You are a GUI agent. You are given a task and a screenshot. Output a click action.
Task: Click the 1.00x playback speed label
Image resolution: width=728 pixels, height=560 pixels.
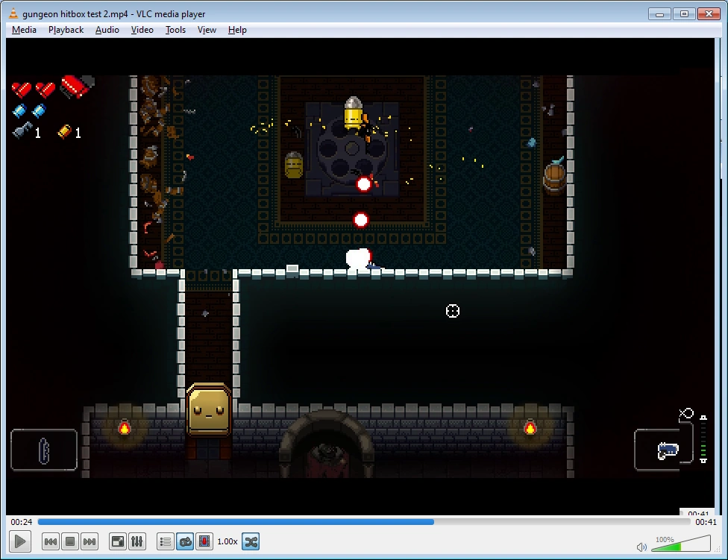click(228, 541)
